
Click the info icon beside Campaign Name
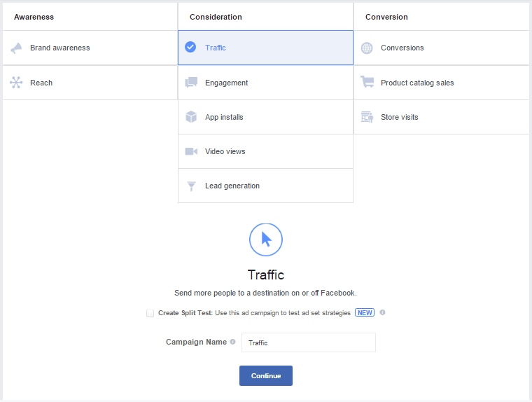232,342
